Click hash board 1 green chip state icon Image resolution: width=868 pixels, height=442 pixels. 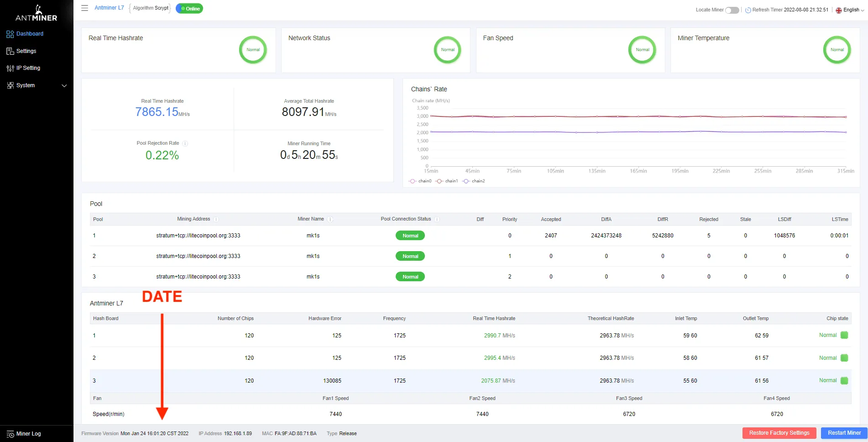click(844, 335)
